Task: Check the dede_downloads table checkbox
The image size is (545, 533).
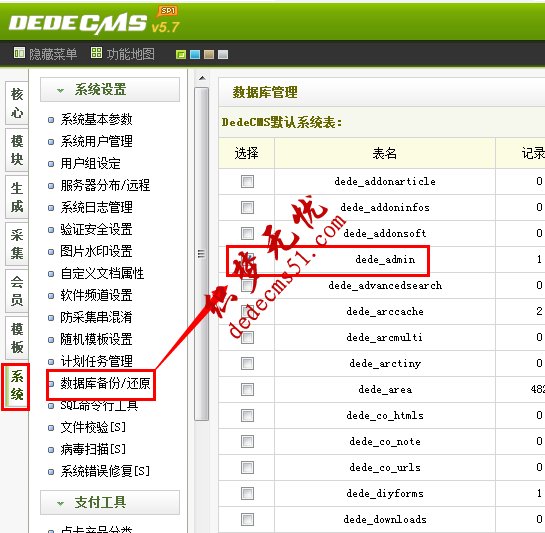Action: tap(247, 519)
